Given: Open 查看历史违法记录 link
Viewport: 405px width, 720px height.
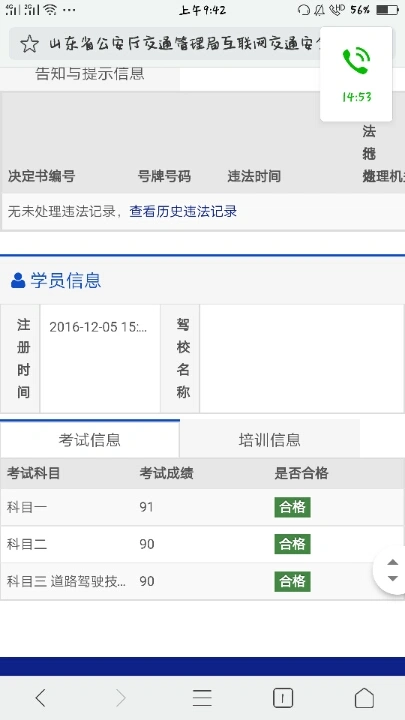Looking at the screenshot, I should pos(183,212).
